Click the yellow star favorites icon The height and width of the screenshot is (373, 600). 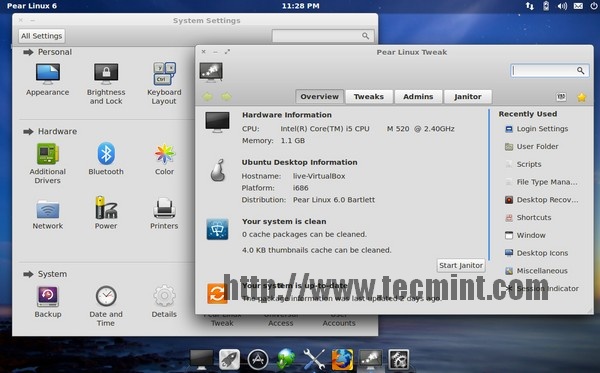click(582, 97)
